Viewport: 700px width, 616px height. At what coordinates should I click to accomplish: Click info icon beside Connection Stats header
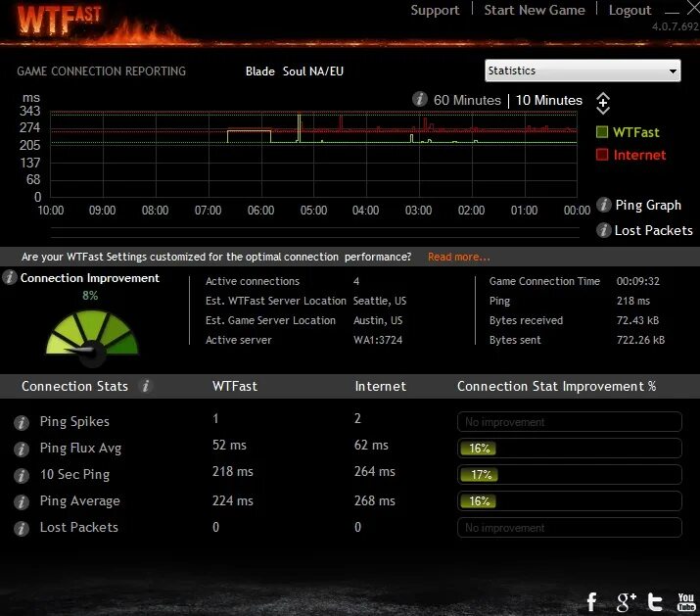[x=146, y=386]
